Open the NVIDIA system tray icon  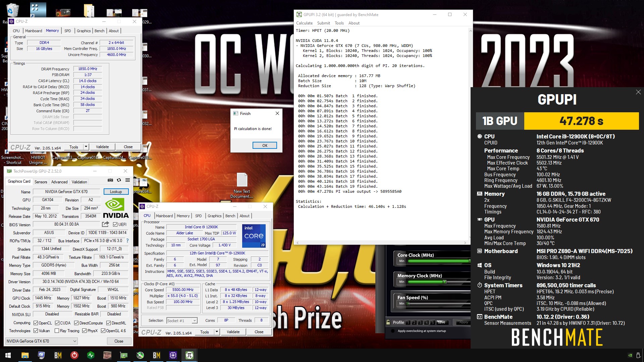coord(630,355)
